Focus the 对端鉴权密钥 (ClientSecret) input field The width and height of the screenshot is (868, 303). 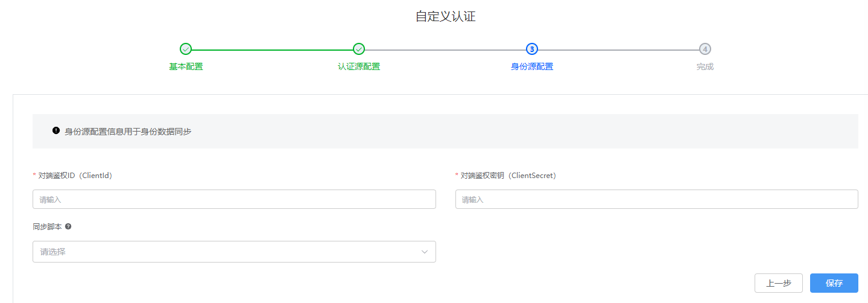[657, 199]
